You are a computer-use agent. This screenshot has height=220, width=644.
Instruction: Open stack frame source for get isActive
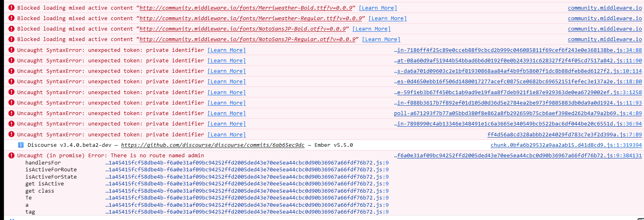(x=247, y=183)
